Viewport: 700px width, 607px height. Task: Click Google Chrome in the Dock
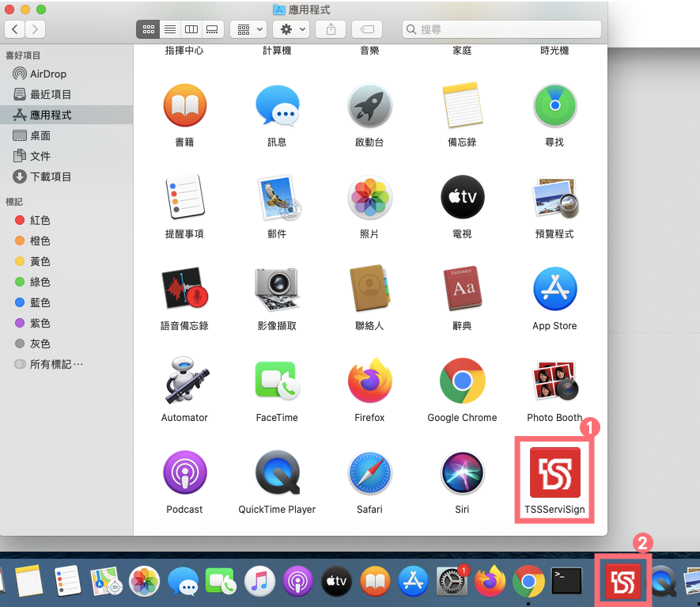[528, 581]
